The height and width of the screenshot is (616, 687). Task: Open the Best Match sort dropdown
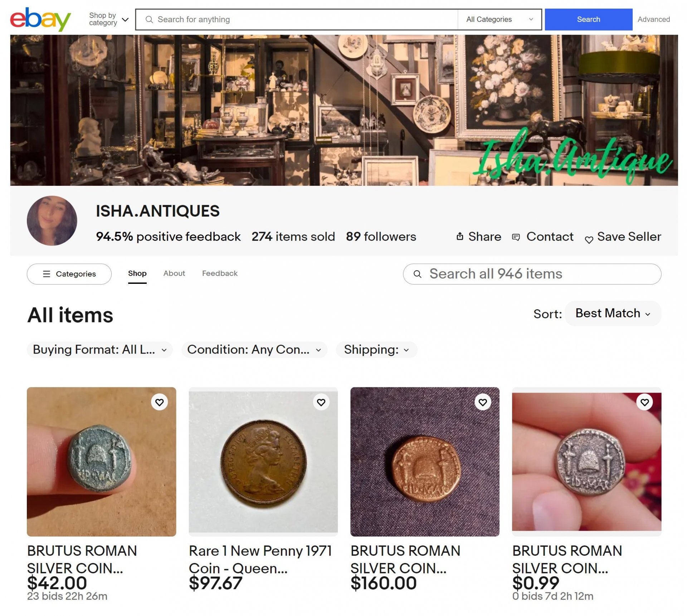(613, 314)
